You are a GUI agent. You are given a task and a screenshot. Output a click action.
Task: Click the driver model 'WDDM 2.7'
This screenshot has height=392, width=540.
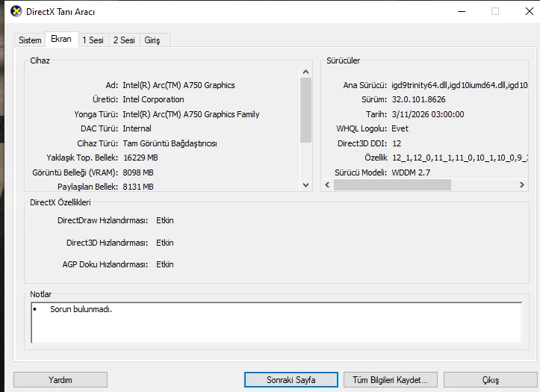411,172
